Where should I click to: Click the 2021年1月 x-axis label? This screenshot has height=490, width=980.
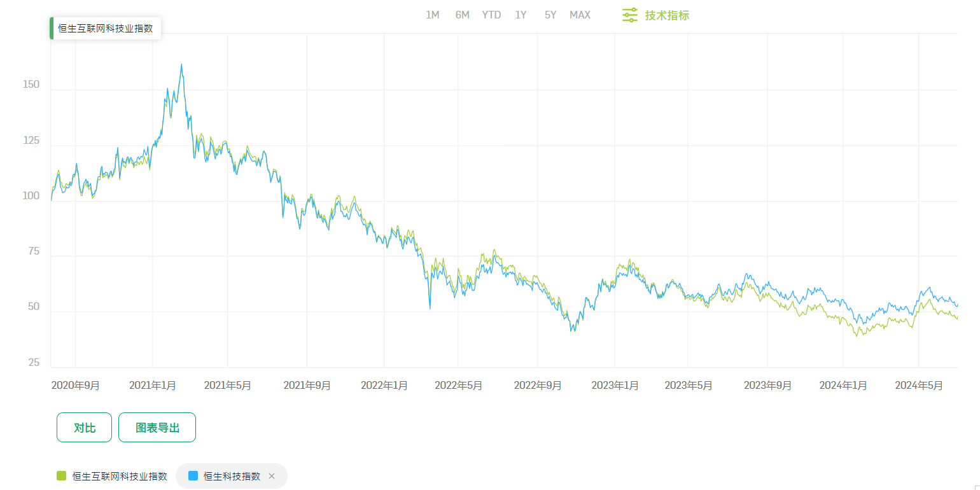click(153, 386)
